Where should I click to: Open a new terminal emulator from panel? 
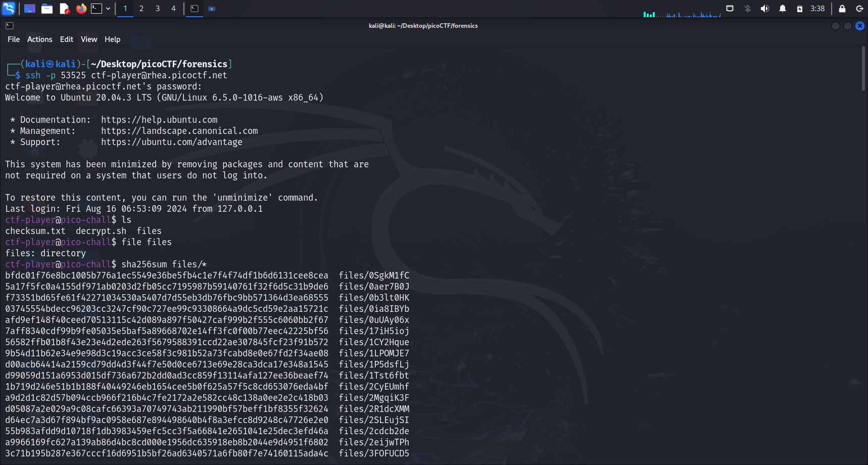tap(97, 9)
